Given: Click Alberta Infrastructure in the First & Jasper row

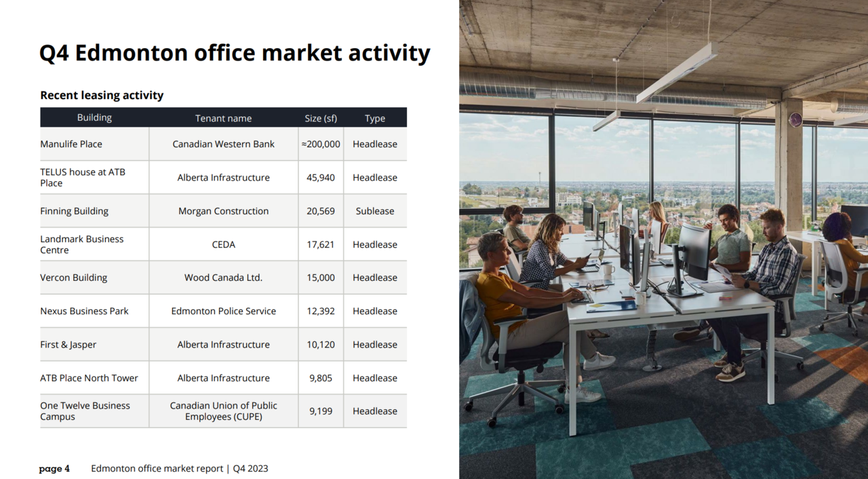Looking at the screenshot, I should [x=223, y=345].
